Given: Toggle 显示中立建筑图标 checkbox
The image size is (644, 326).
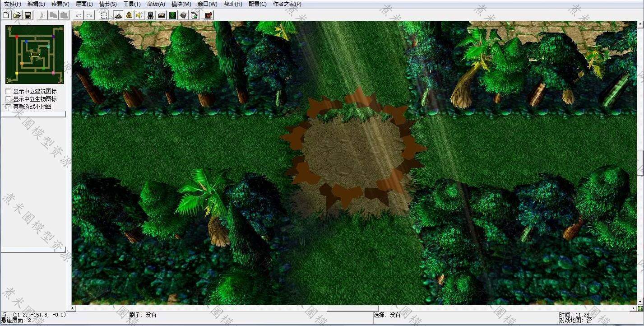Looking at the screenshot, I should (8, 91).
